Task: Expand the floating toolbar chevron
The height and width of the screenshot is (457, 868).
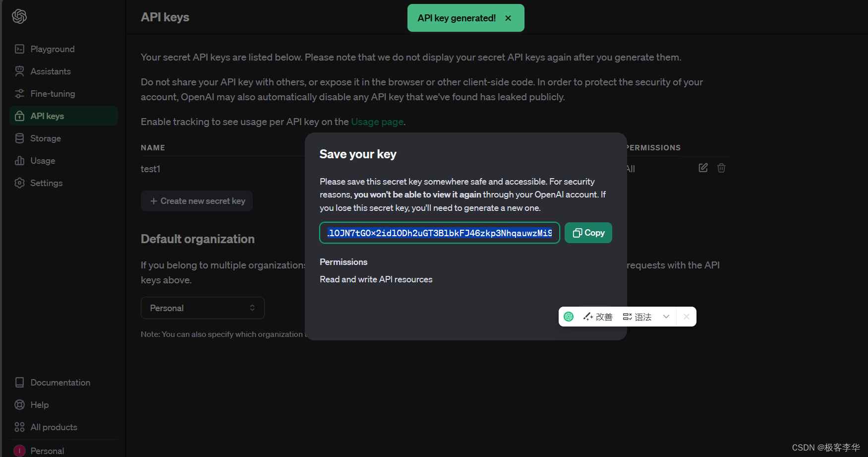Action: (x=666, y=317)
